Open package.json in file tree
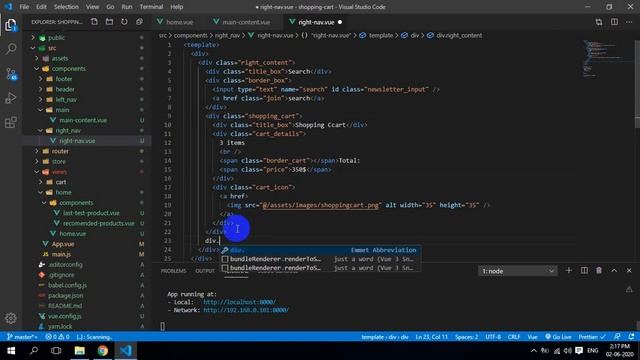 tap(65, 296)
